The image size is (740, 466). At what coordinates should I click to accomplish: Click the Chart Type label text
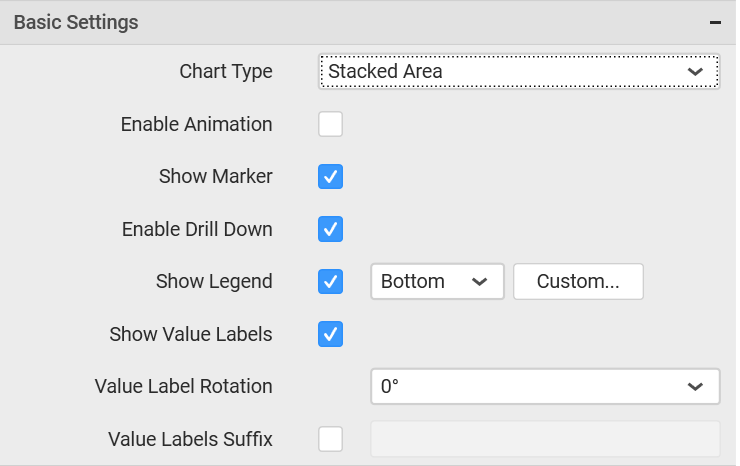click(226, 72)
